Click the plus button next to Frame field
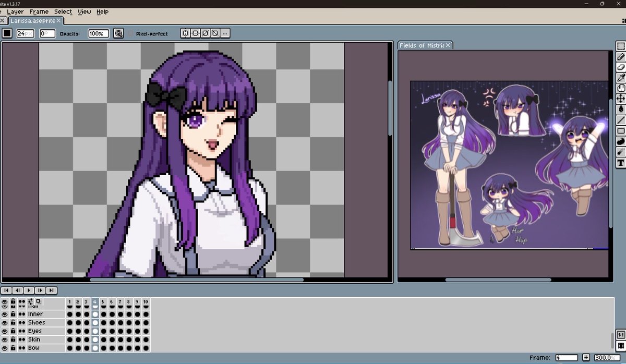This screenshot has width=626, height=364. (586, 358)
